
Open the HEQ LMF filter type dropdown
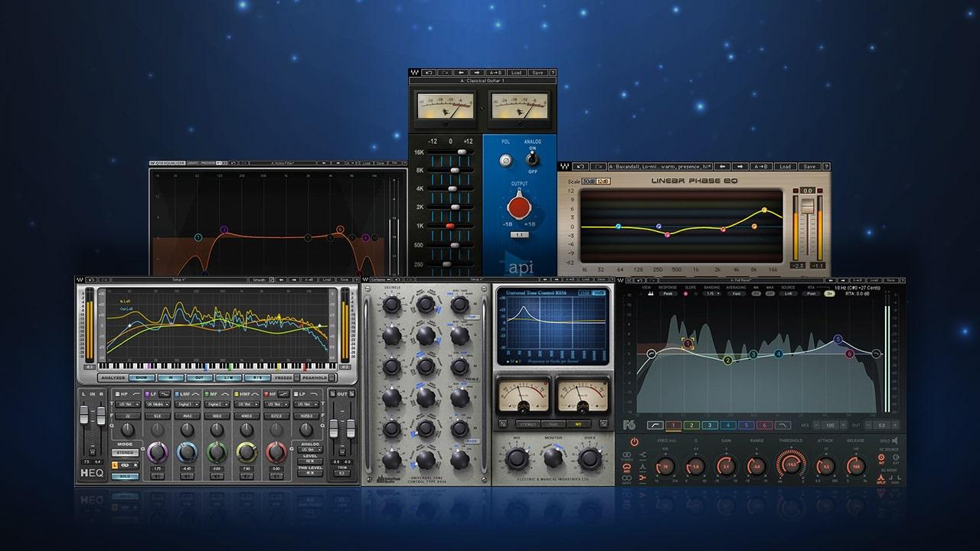click(x=187, y=404)
